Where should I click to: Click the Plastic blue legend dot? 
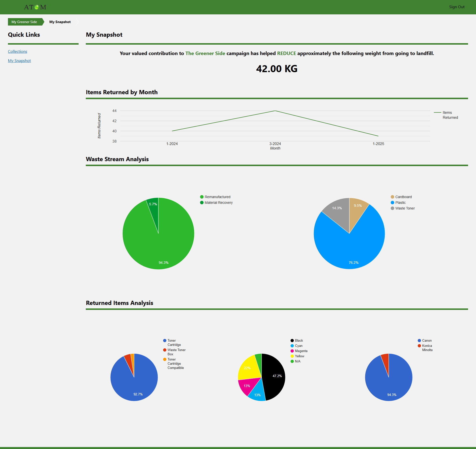pyautogui.click(x=392, y=203)
